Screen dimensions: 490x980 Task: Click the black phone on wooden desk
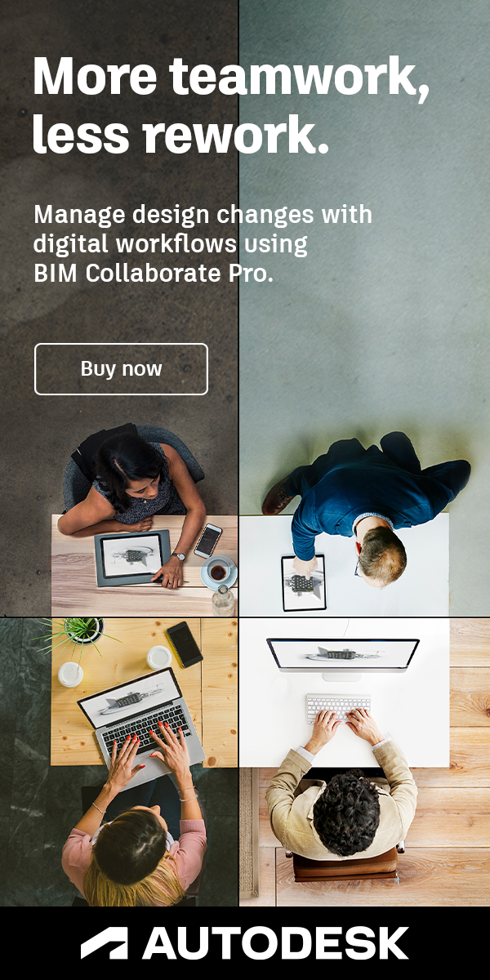tap(185, 644)
